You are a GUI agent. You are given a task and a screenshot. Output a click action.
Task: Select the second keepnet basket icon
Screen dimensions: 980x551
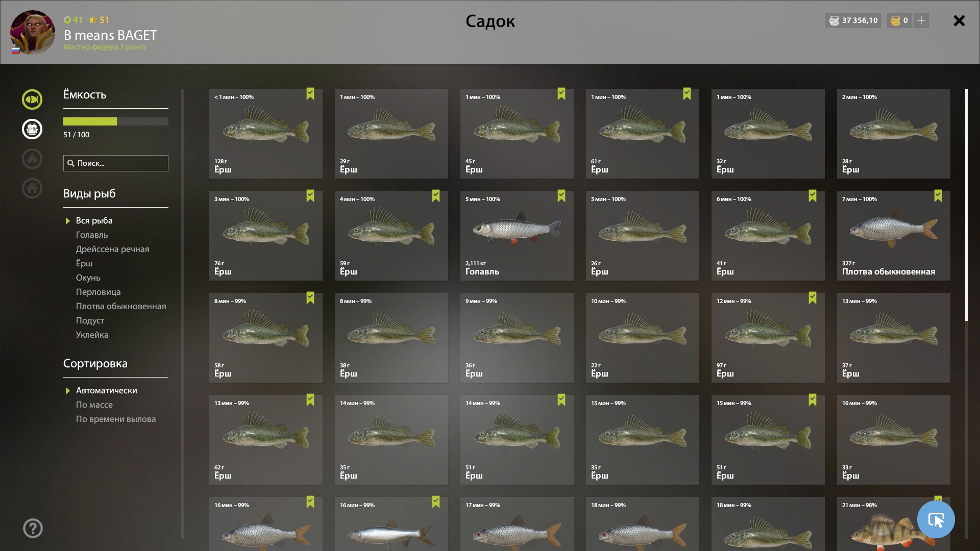pos(32,129)
